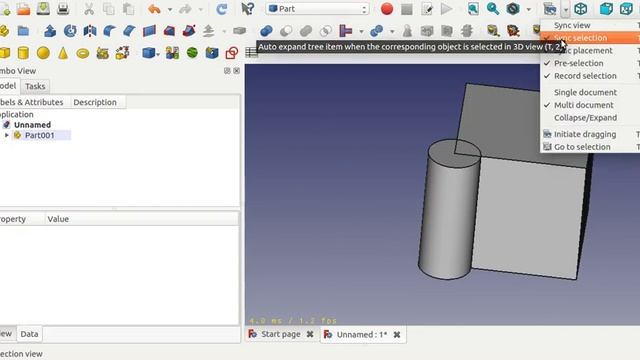The width and height of the screenshot is (640, 360).
Task: Open the undo history dropdown arrow
Action: [170, 9]
